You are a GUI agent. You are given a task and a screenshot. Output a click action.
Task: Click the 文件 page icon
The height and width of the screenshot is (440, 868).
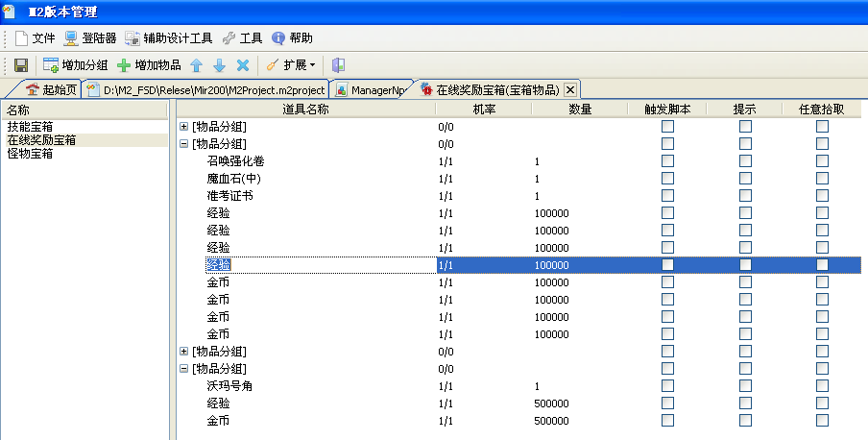(21, 38)
